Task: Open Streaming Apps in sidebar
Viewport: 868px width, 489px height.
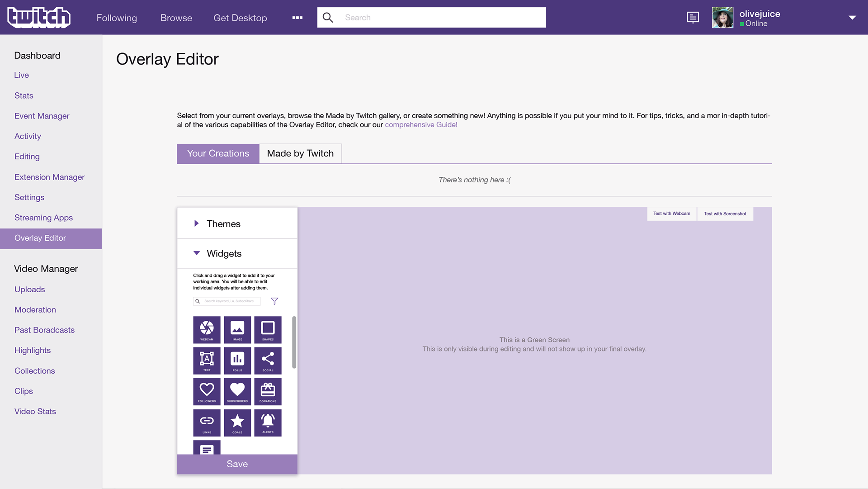Action: 43,218
